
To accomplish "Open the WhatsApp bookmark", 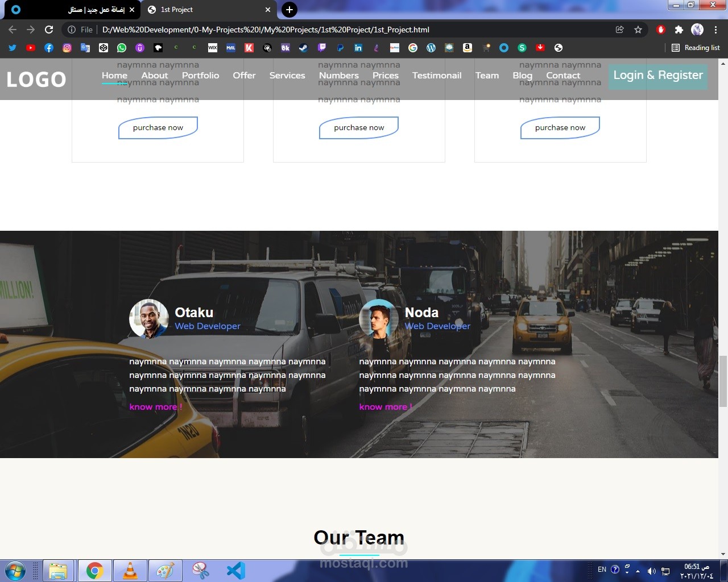I will [x=122, y=48].
